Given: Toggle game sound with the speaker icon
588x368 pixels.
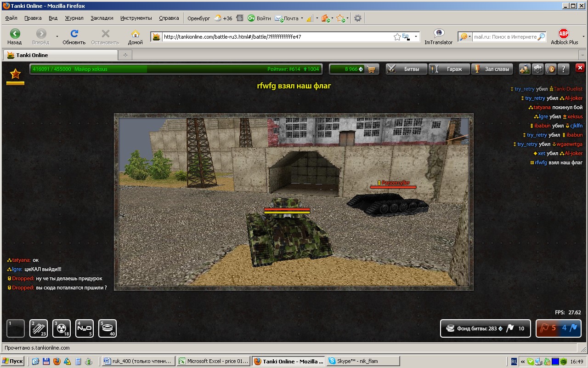Looking at the screenshot, I should (x=550, y=69).
